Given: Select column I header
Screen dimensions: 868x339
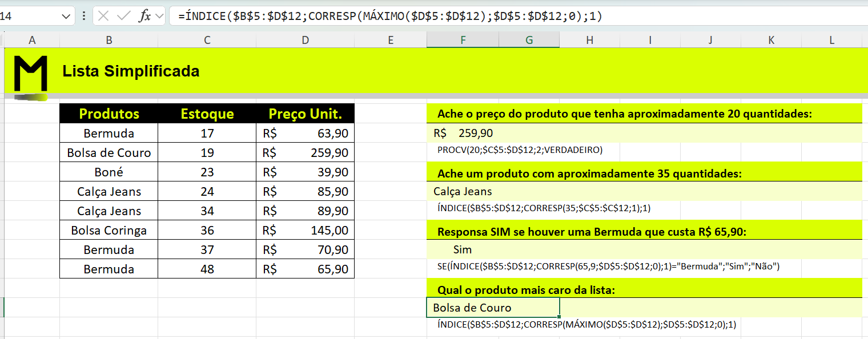Looking at the screenshot, I should [650, 40].
